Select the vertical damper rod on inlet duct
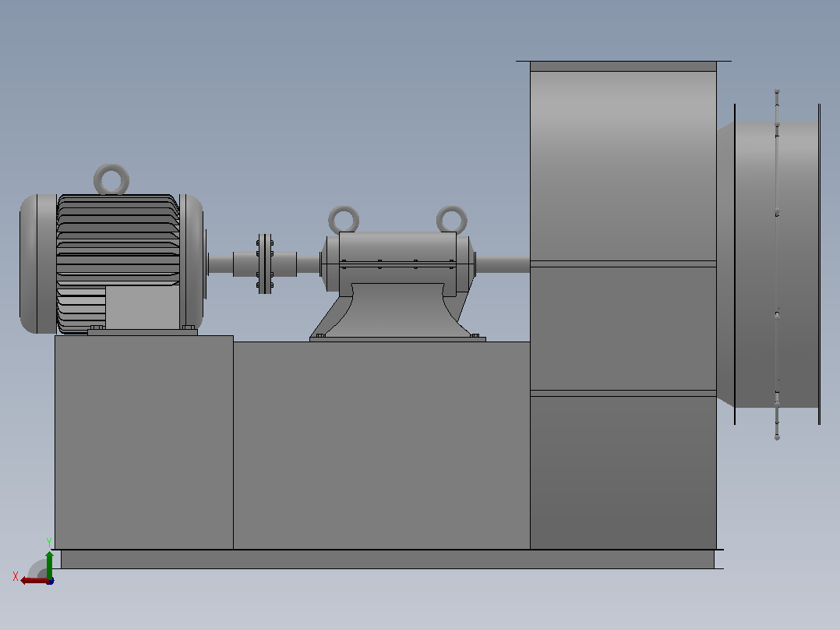This screenshot has width=840, height=630. [x=777, y=264]
